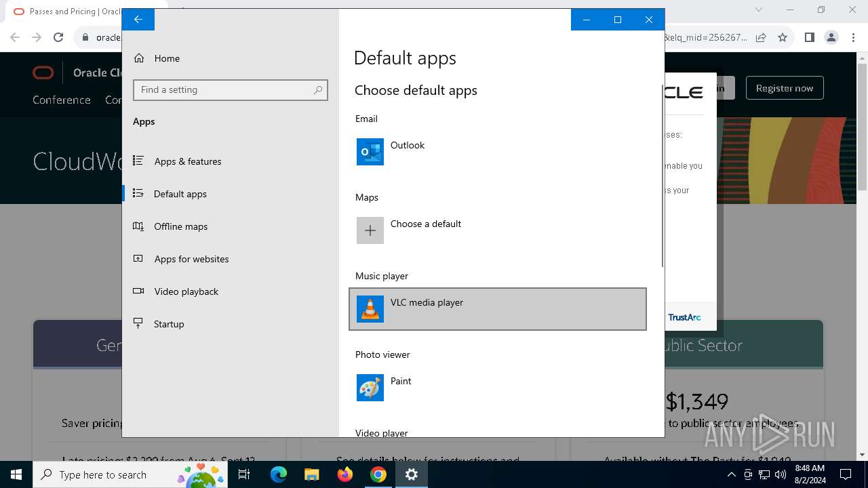868x488 pixels.
Task: Go back in Chrome browser
Action: click(15, 38)
